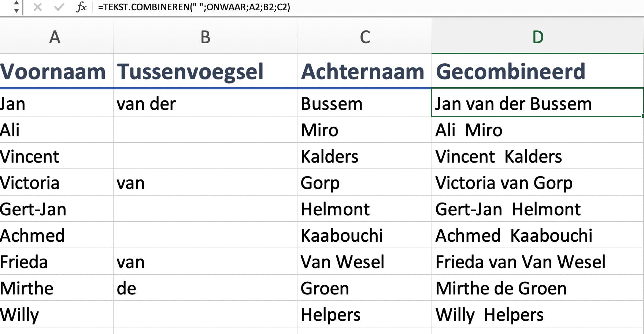
Task: Confirm the formula with the checkmark icon
Action: [x=59, y=7]
